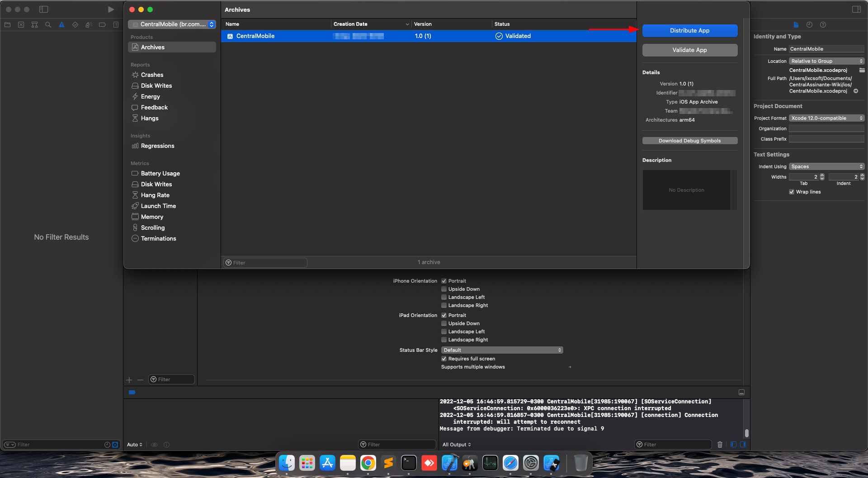Show the History inspector clock icon
868x478 pixels.
(x=809, y=25)
